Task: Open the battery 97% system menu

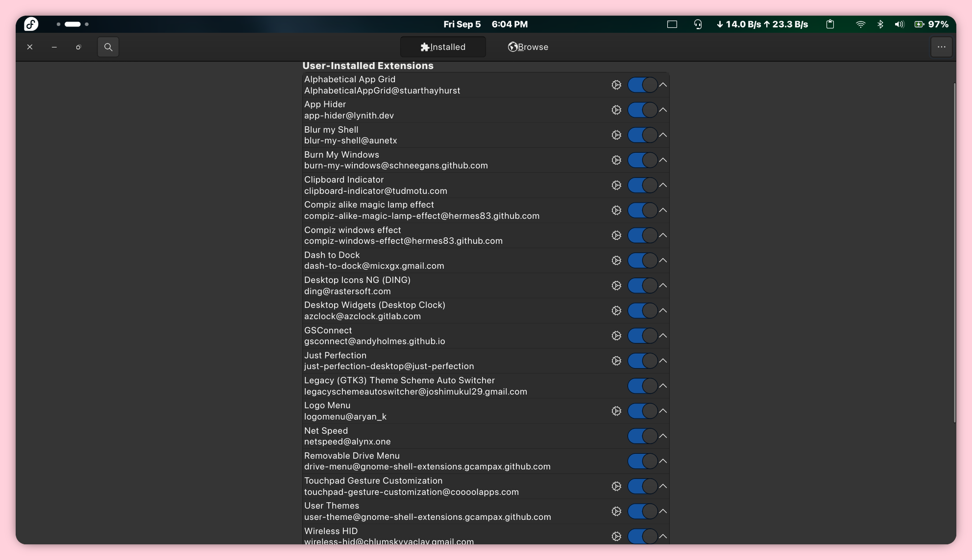Action: tap(931, 24)
